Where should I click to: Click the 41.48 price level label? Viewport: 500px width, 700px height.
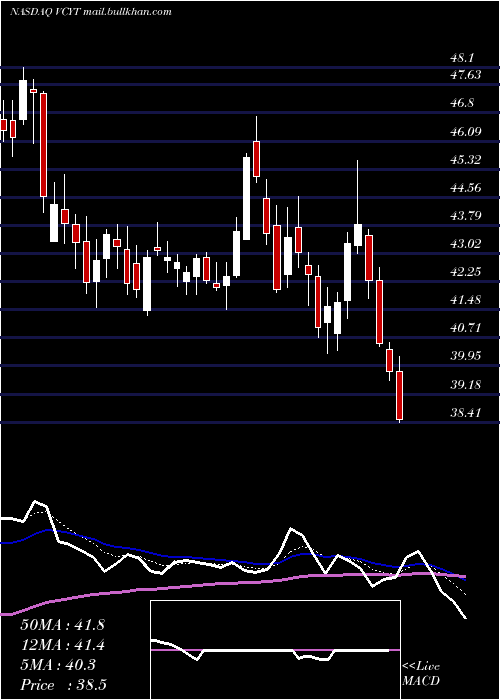pyautogui.click(x=465, y=300)
